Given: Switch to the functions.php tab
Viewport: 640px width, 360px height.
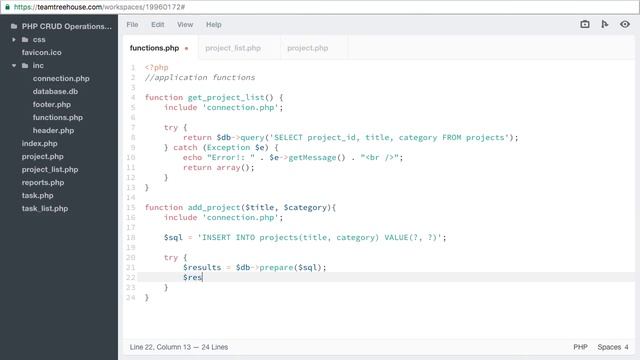Looking at the screenshot, I should click(154, 48).
